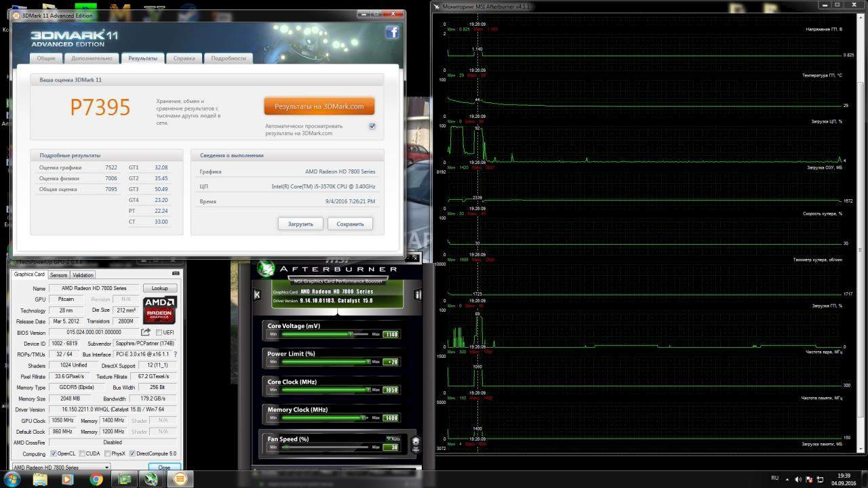This screenshot has height=488, width=868.
Task: Switch to GPU-Z via taskbar icon
Action: pyautogui.click(x=125, y=479)
